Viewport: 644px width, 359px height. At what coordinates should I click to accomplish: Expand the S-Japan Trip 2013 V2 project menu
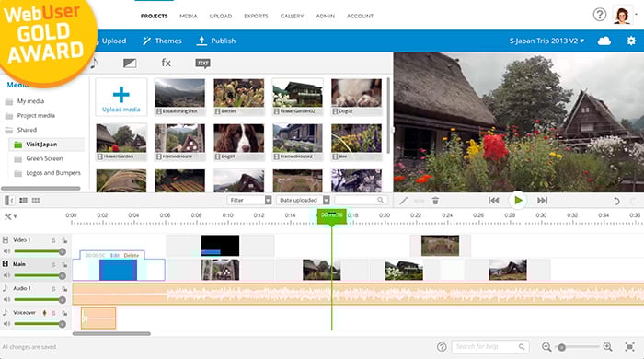pyautogui.click(x=546, y=41)
